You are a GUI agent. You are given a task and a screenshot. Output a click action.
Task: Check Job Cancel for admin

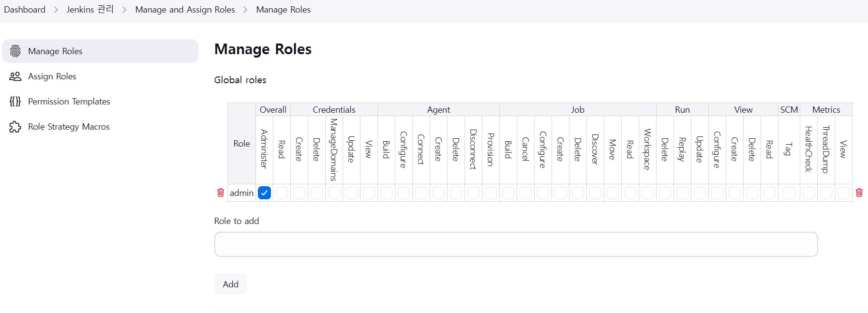(526, 193)
